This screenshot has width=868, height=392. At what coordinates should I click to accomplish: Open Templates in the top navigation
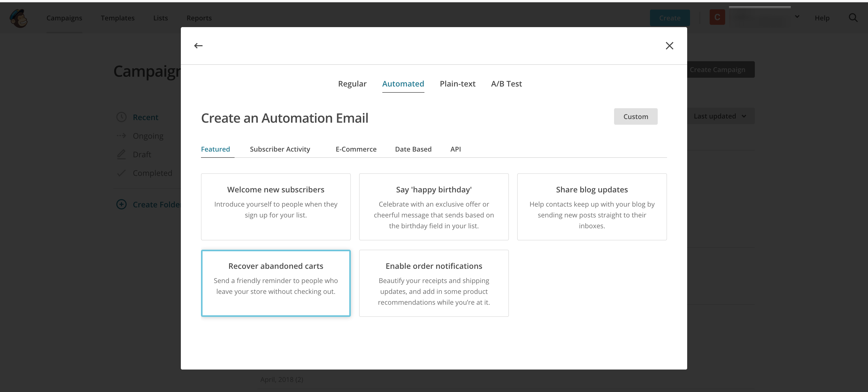[118, 18]
